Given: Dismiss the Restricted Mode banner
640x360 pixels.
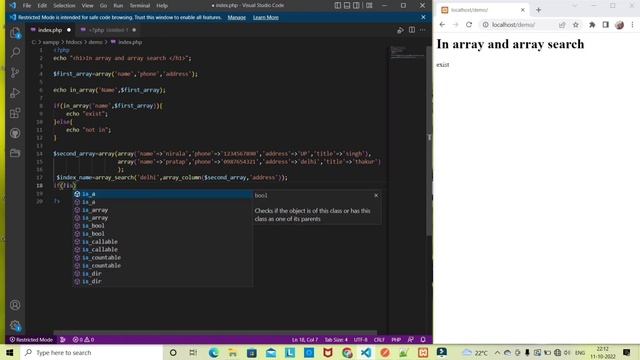Looking at the screenshot, I should (423, 17).
